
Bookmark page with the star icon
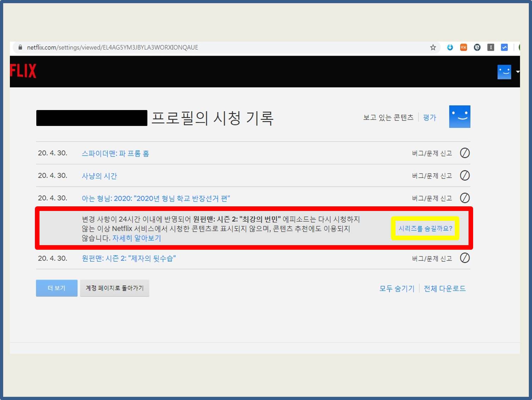click(x=433, y=47)
